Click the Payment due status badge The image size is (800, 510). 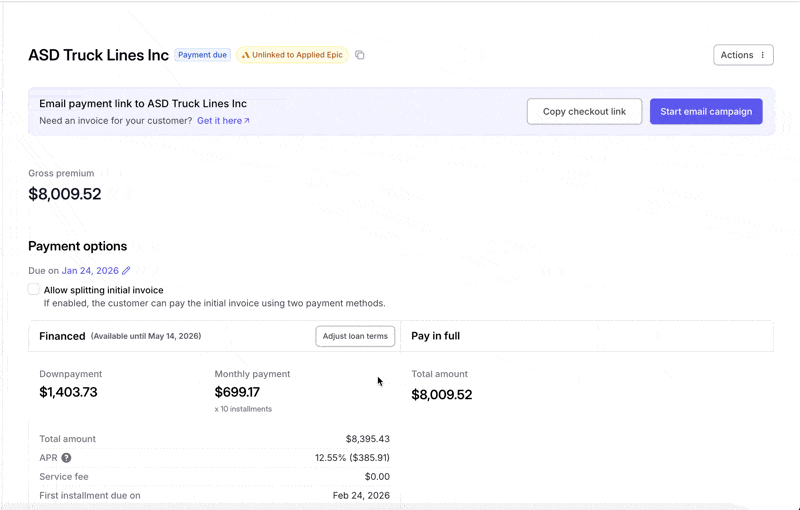(203, 55)
